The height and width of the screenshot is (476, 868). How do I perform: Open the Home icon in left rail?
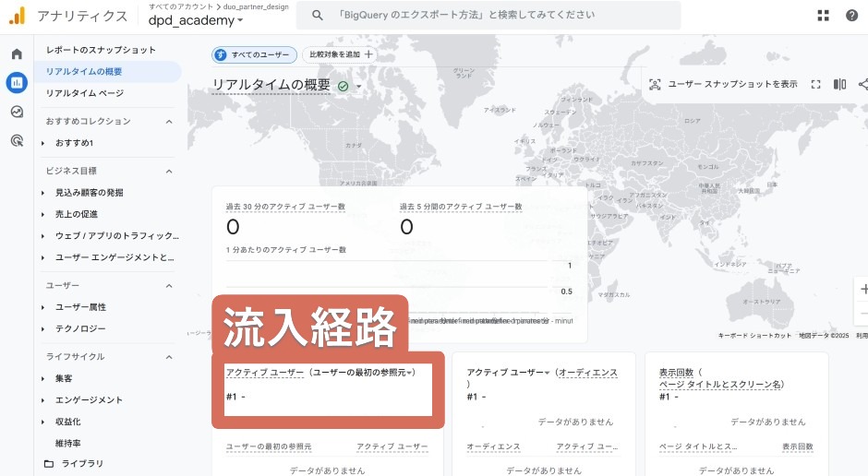click(17, 54)
